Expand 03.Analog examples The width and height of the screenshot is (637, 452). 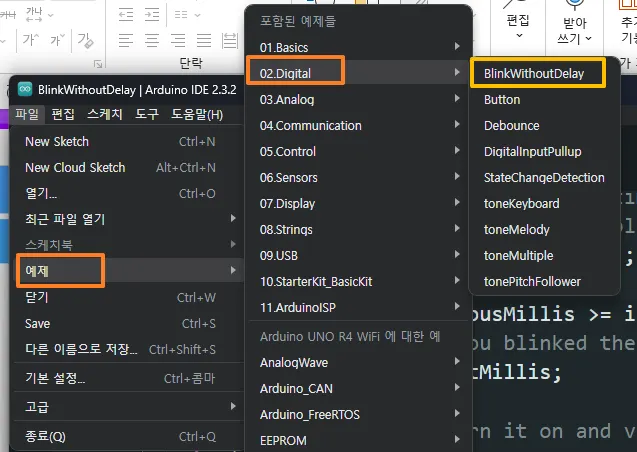pyautogui.click(x=359, y=99)
